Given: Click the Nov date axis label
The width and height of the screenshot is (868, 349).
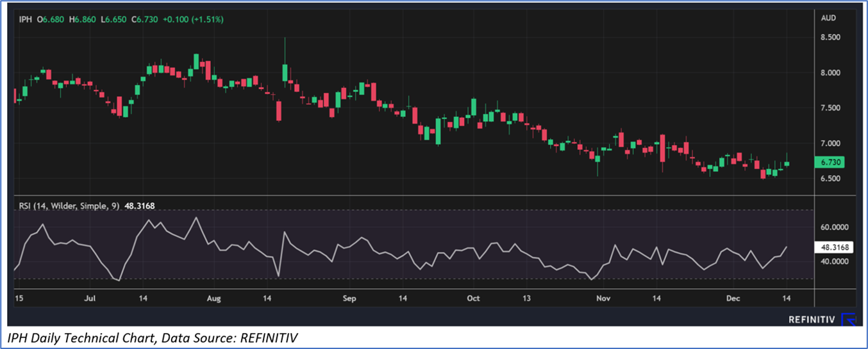Looking at the screenshot, I should pos(603,298).
